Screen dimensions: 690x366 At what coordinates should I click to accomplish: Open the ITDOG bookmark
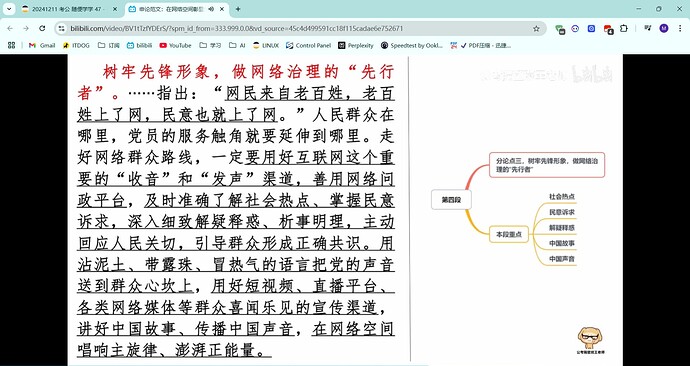click(x=76, y=45)
